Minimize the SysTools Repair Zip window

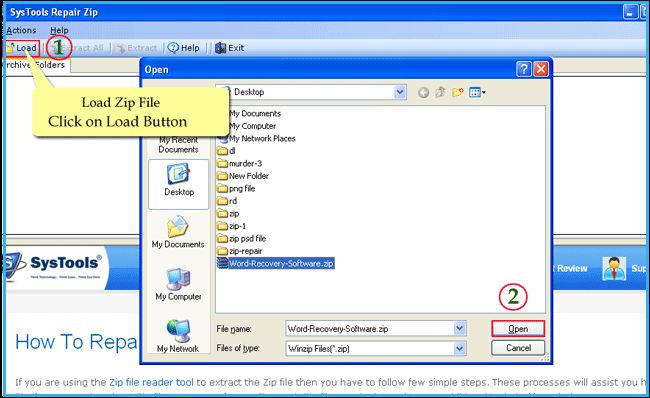(x=630, y=12)
